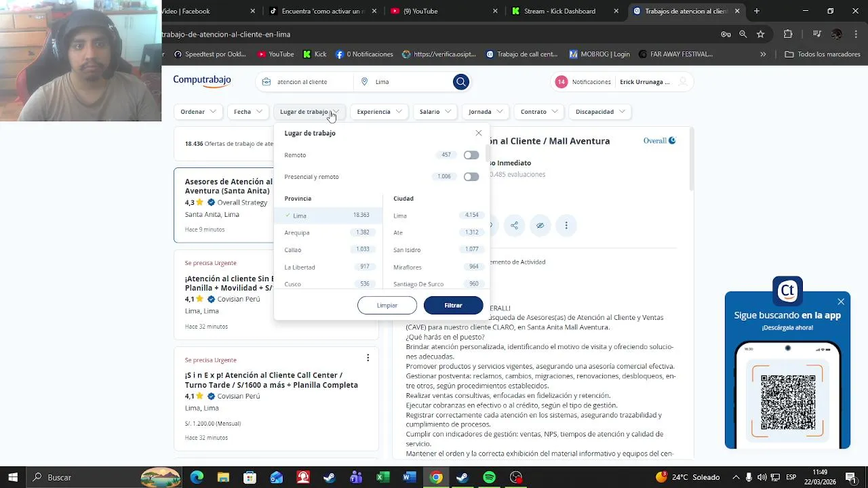Screen dimensions: 868x488
Task: Open the Jornada filter dropdown
Action: coord(486,112)
